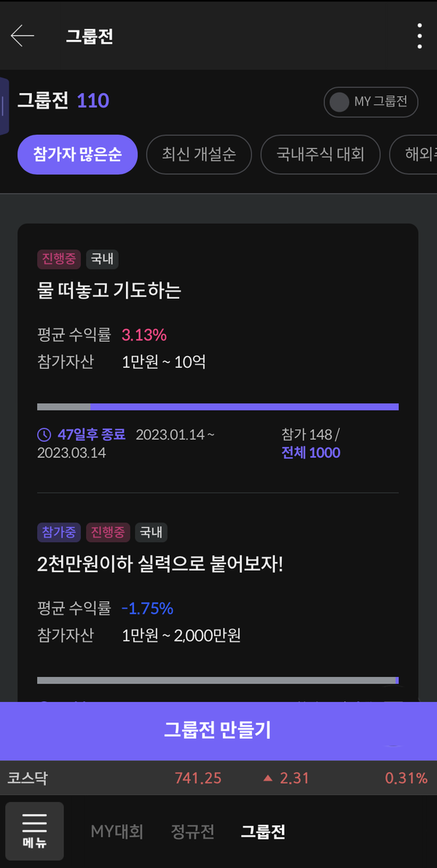Select the 최신 개설순 sorting option
Viewport: 437px width, 868px height.
coord(199,155)
